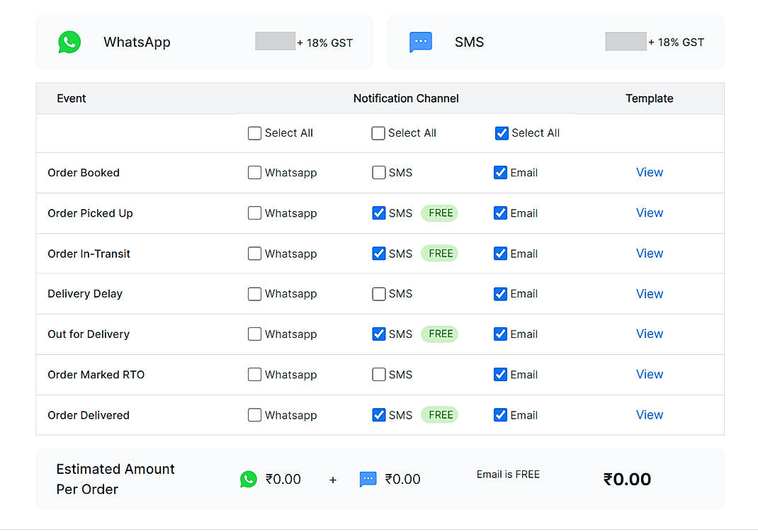
Task: Click the Notification Channel column header
Action: click(x=406, y=98)
